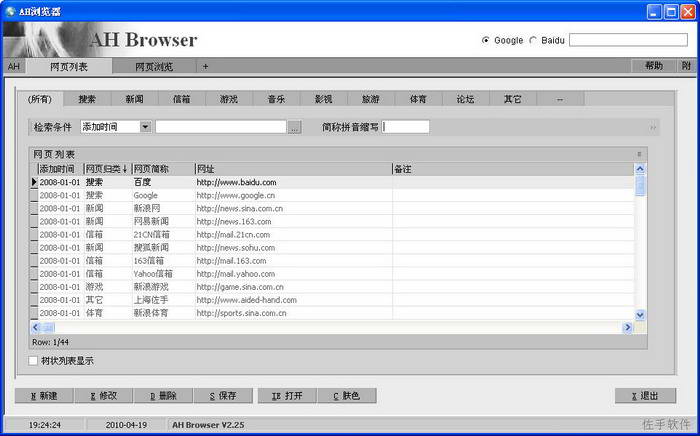Select the -- category tab

pos(560,99)
